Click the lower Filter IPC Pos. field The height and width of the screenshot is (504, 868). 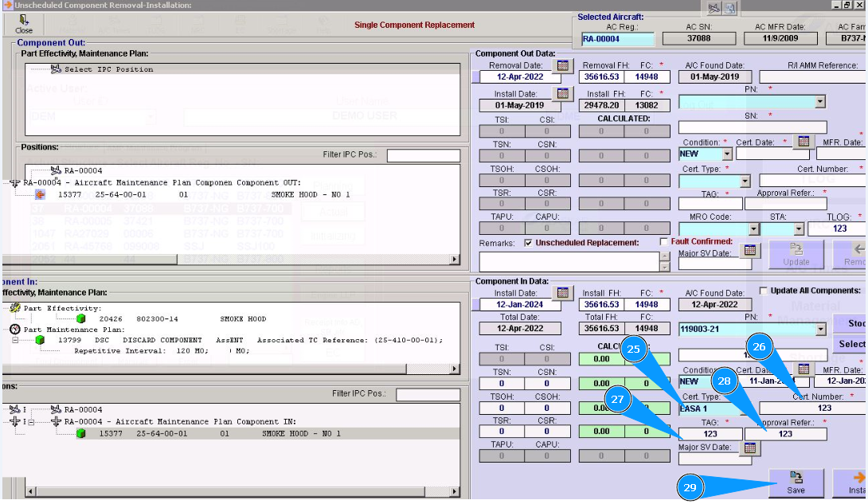428,394
